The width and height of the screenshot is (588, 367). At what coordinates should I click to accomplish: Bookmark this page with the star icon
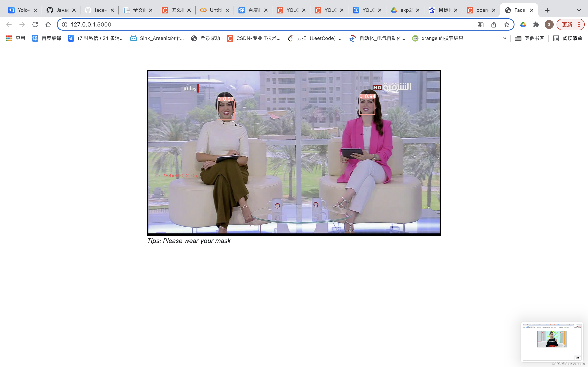[507, 24]
